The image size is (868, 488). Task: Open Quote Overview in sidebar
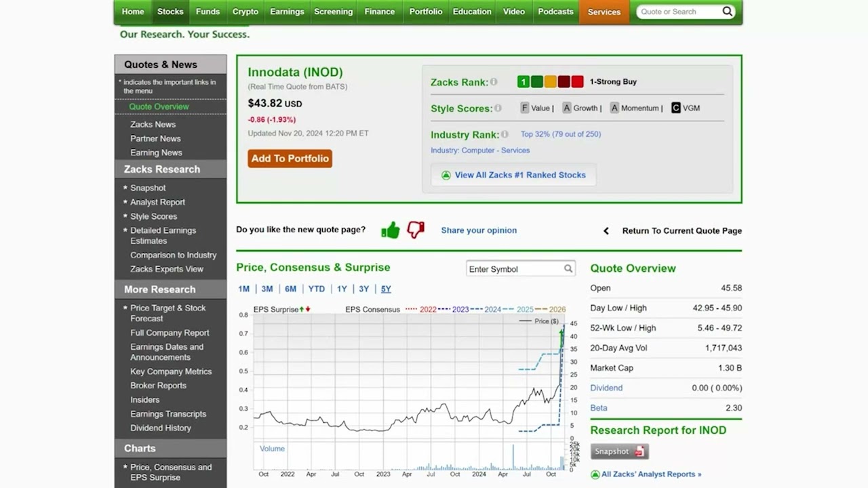click(x=159, y=107)
